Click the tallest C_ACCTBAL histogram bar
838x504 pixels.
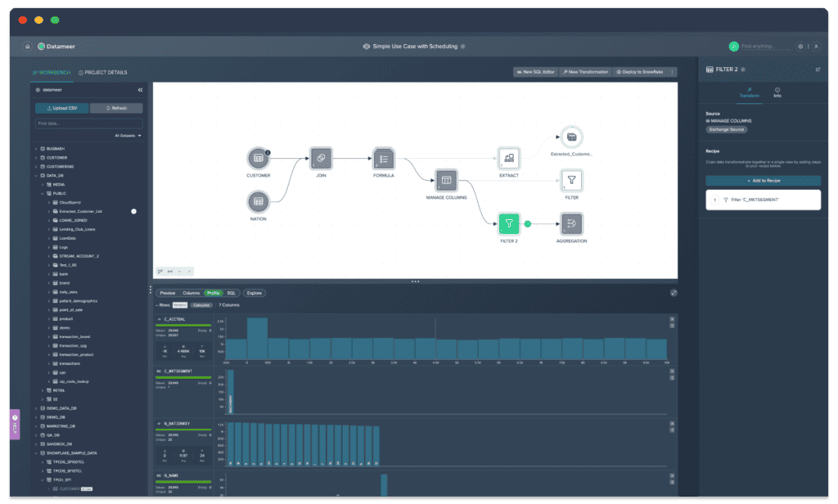tap(257, 338)
